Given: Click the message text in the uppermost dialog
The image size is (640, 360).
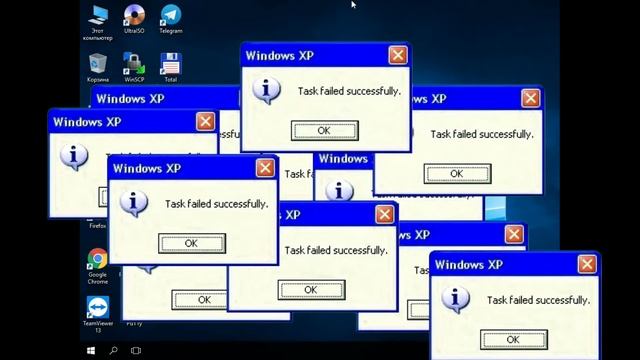Looking at the screenshot, I should coord(349,91).
